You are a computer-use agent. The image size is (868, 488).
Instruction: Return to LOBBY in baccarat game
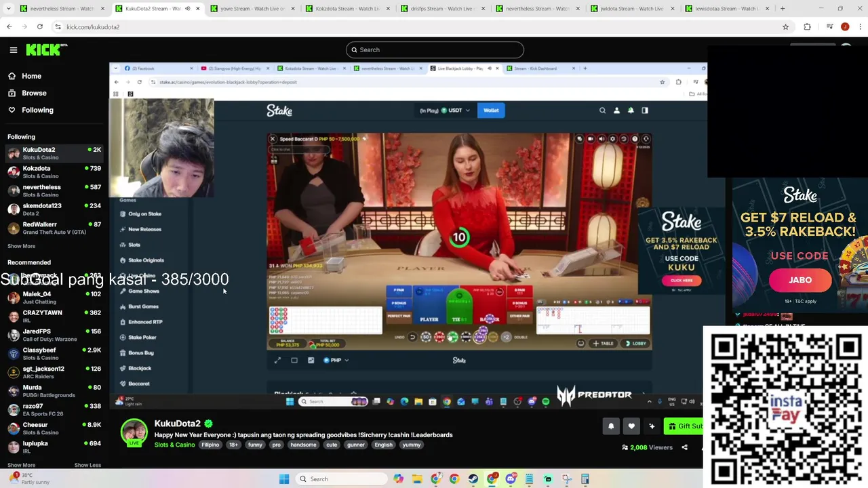(636, 344)
